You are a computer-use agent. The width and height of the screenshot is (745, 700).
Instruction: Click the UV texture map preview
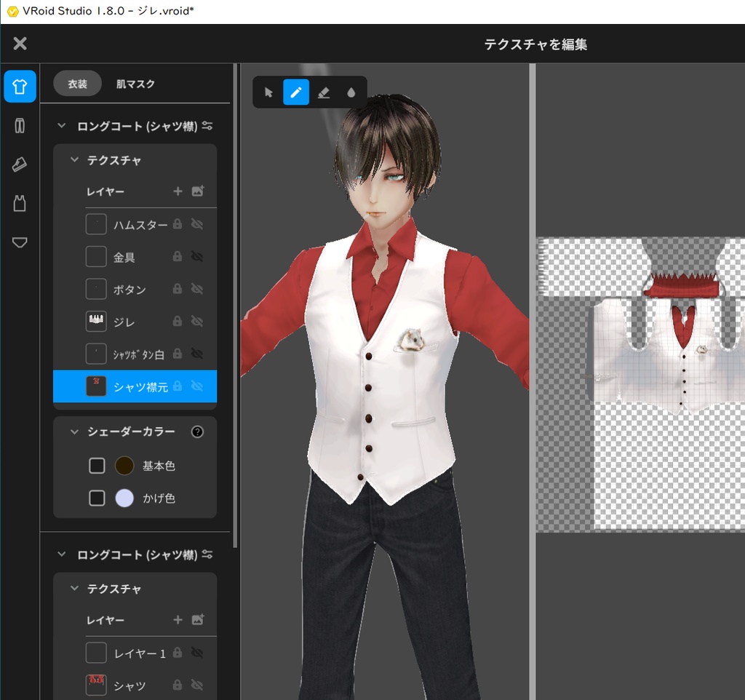point(640,384)
